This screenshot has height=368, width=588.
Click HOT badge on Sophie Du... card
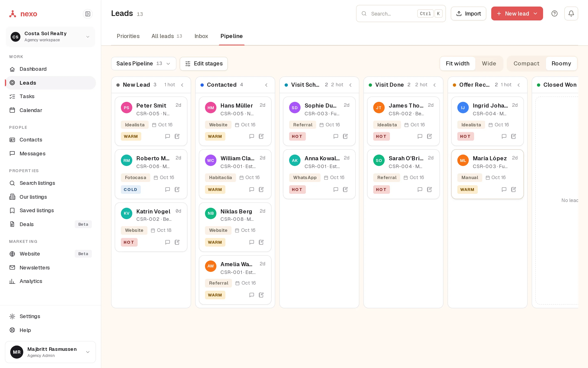pos(297,136)
